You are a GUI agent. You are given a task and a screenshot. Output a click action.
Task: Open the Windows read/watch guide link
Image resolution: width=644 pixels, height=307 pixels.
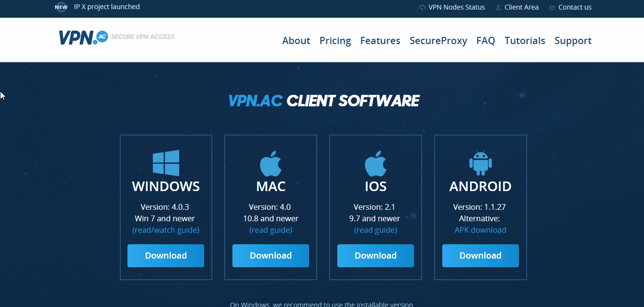(x=166, y=230)
